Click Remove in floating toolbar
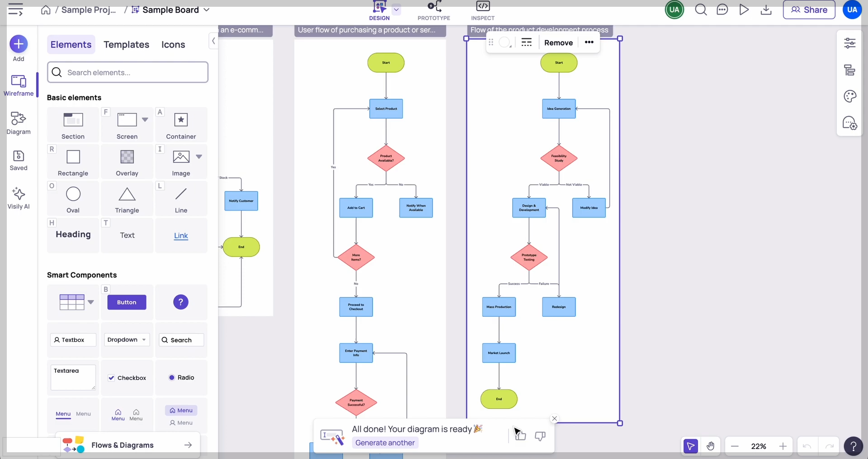This screenshot has height=459, width=868. 558,42
